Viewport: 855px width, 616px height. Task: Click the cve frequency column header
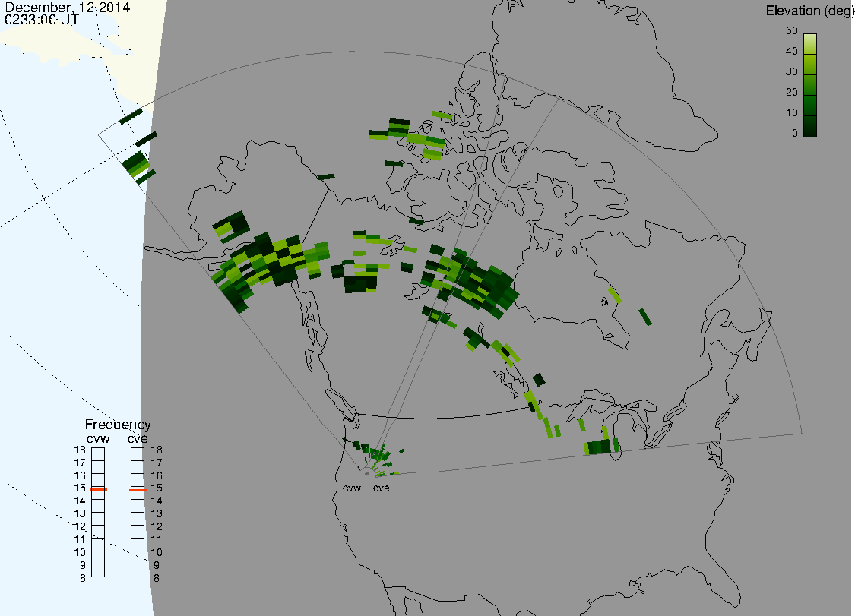(138, 439)
